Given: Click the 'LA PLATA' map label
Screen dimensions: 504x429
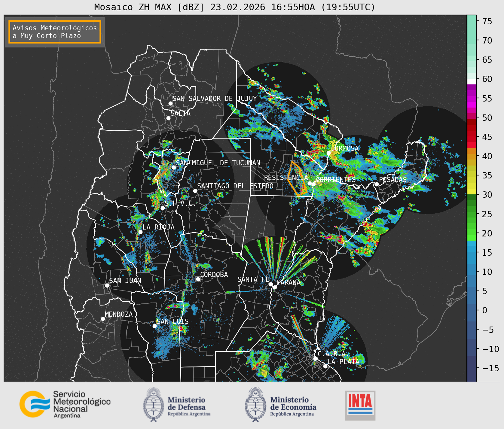Looking at the screenshot, I should tap(343, 361).
